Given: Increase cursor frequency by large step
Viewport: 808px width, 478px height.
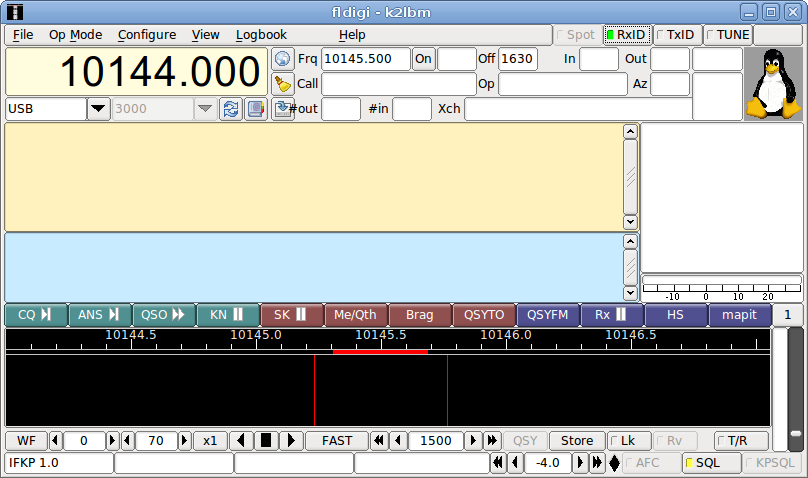Looking at the screenshot, I should tap(492, 441).
